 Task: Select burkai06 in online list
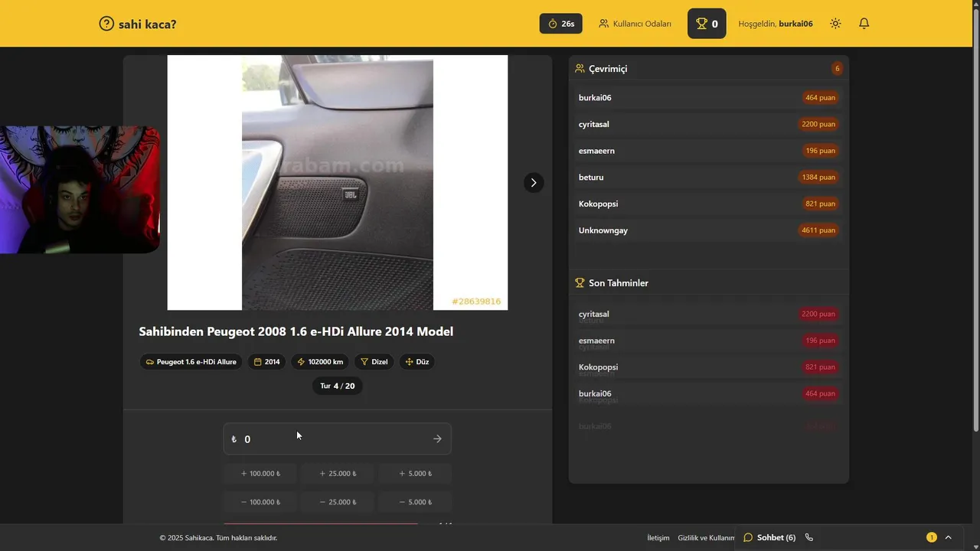(x=708, y=98)
